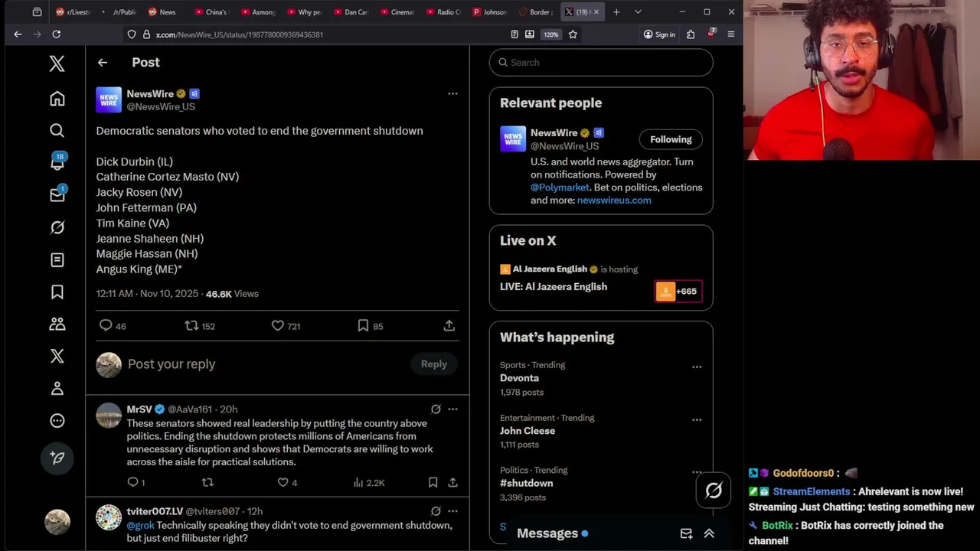
Task: Toggle Following button for NewsWire
Action: (x=671, y=139)
